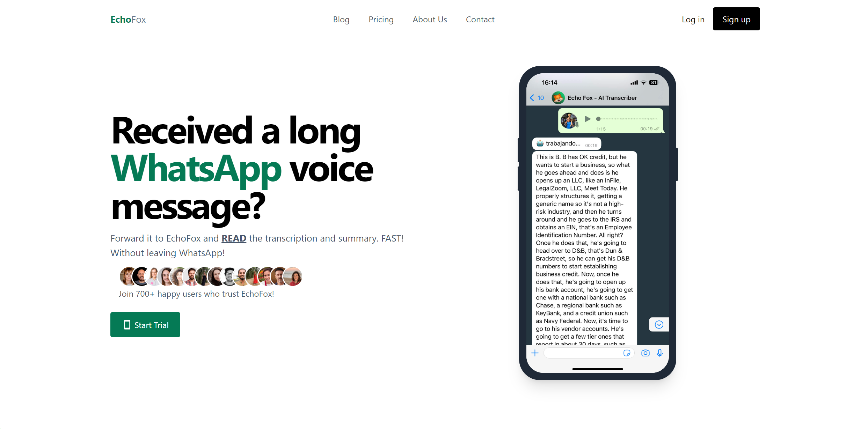Click the Log in link
Screen dimensions: 868x429
(x=693, y=20)
